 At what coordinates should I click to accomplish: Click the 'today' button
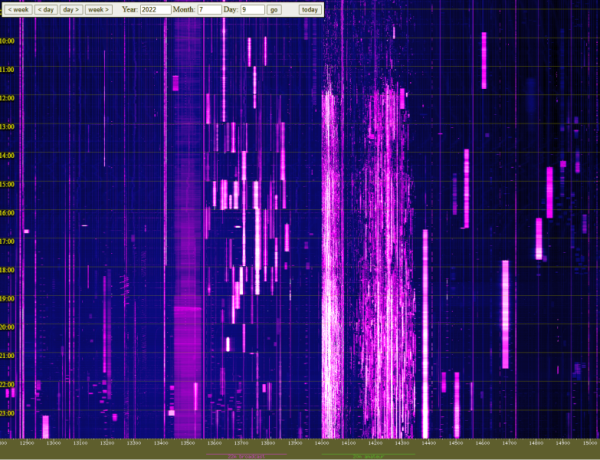click(310, 9)
